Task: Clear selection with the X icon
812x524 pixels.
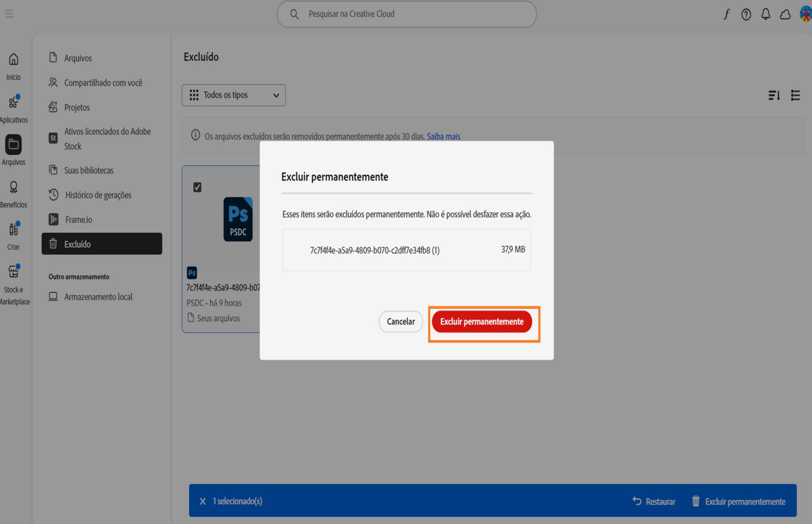Action: point(203,501)
